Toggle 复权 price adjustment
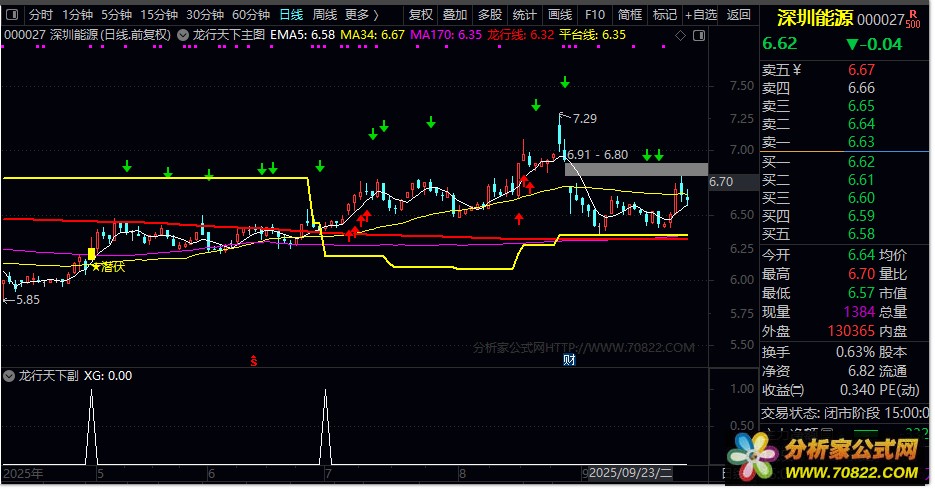The image size is (935, 489). (422, 15)
